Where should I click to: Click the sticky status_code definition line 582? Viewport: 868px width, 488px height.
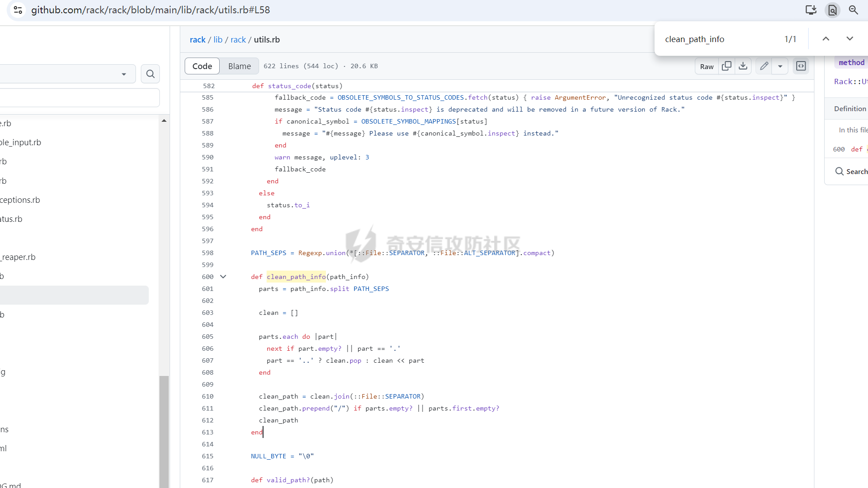coord(297,86)
